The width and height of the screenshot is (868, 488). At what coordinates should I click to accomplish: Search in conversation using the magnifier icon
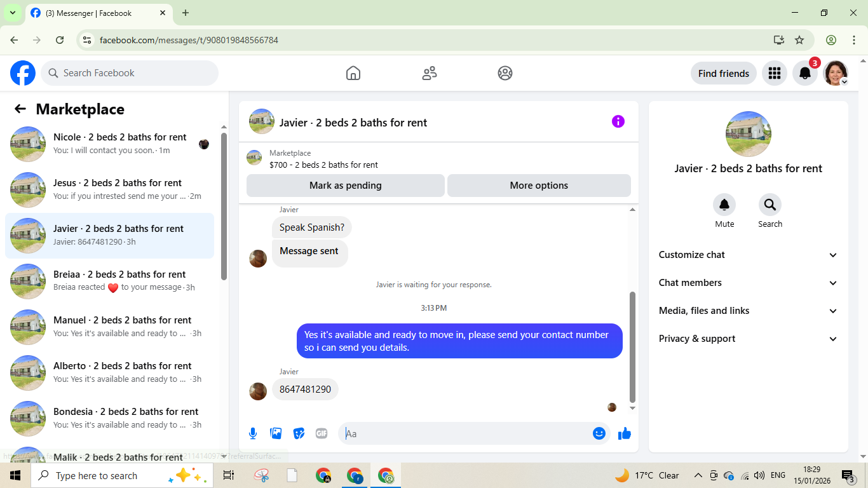pos(770,205)
